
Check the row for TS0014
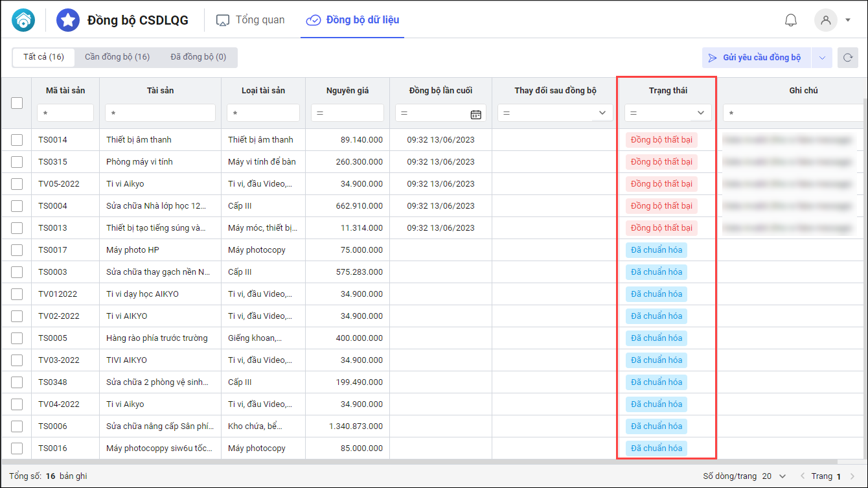[x=17, y=140]
